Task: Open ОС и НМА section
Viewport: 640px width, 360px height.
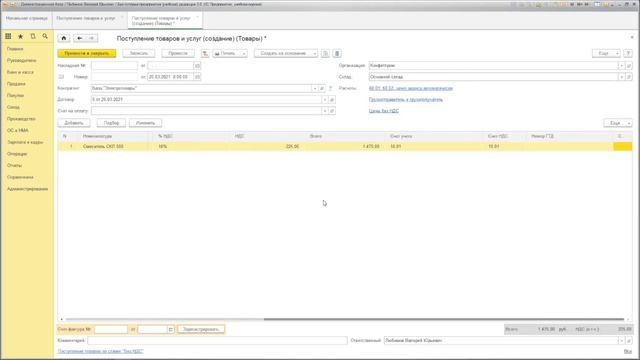Action: click(18, 130)
